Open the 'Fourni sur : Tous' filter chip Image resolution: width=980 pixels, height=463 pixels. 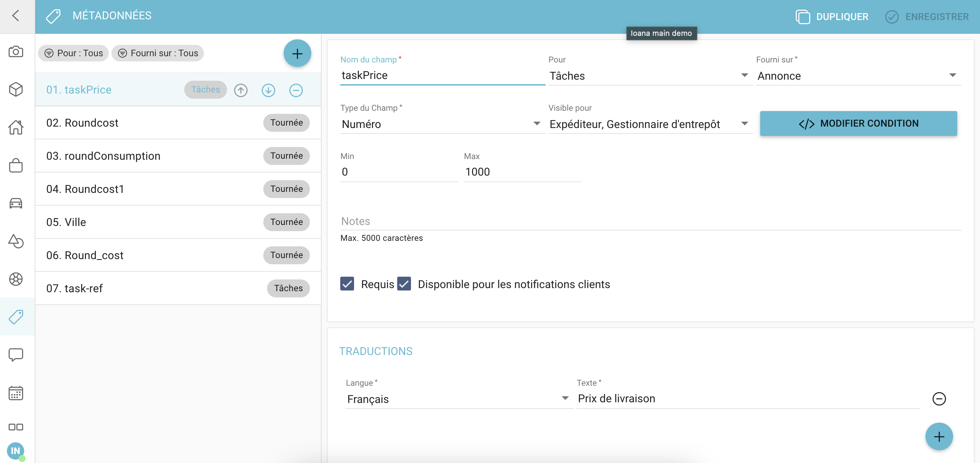[158, 53]
